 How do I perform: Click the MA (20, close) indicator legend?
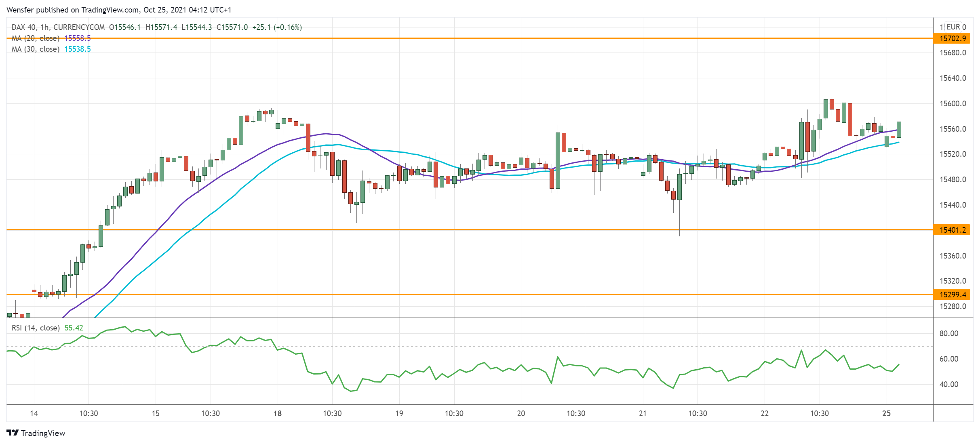tap(36, 38)
